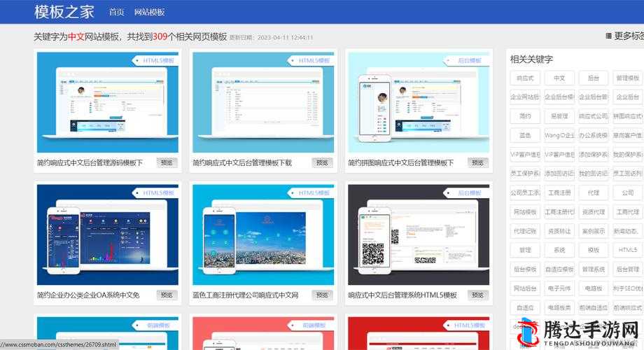Open thumbnail of 简约拼图响应式中文后台管理模板下
Image resolution: width=644 pixels, height=350 pixels.
point(419,102)
